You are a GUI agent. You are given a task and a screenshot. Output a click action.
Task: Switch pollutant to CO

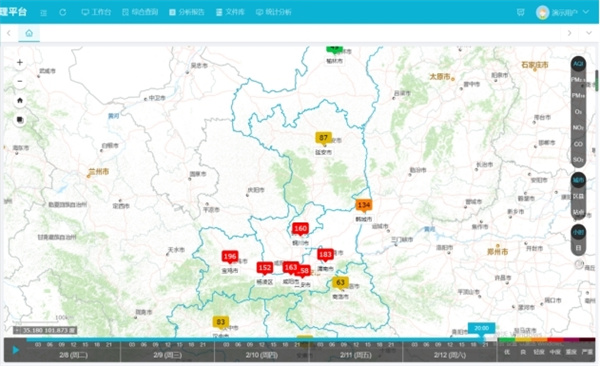coord(578,144)
